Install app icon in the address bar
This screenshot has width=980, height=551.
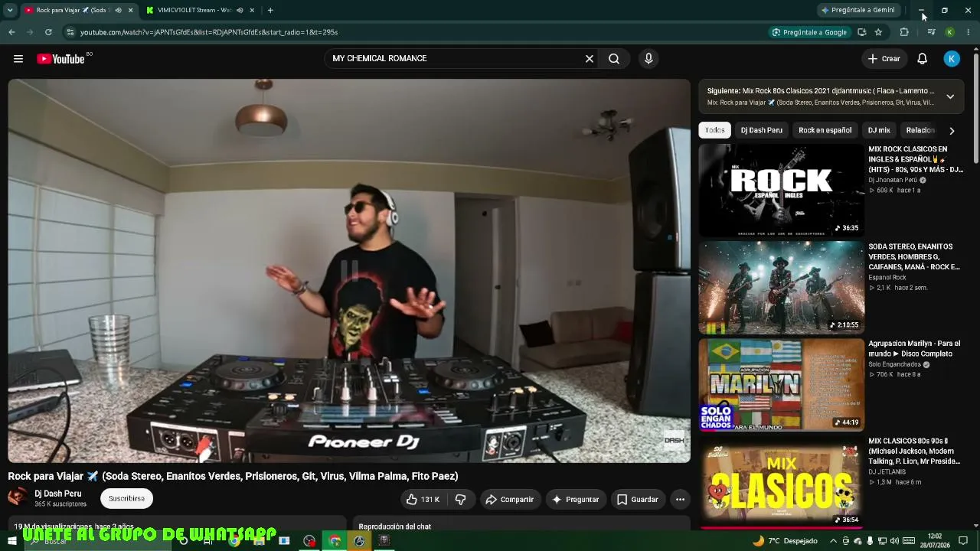(x=862, y=32)
